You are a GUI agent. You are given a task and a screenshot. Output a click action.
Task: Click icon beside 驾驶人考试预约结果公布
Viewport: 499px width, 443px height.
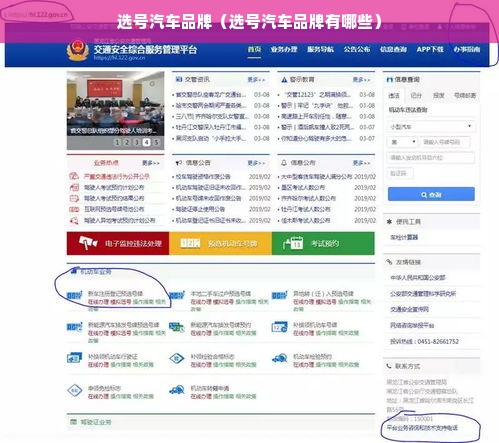pyautogui.click(x=74, y=198)
